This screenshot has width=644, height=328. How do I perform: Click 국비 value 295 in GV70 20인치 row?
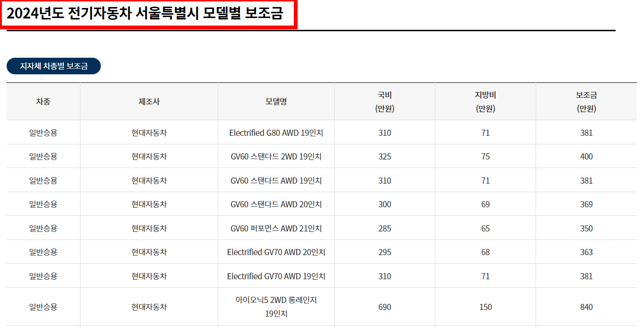pos(385,252)
